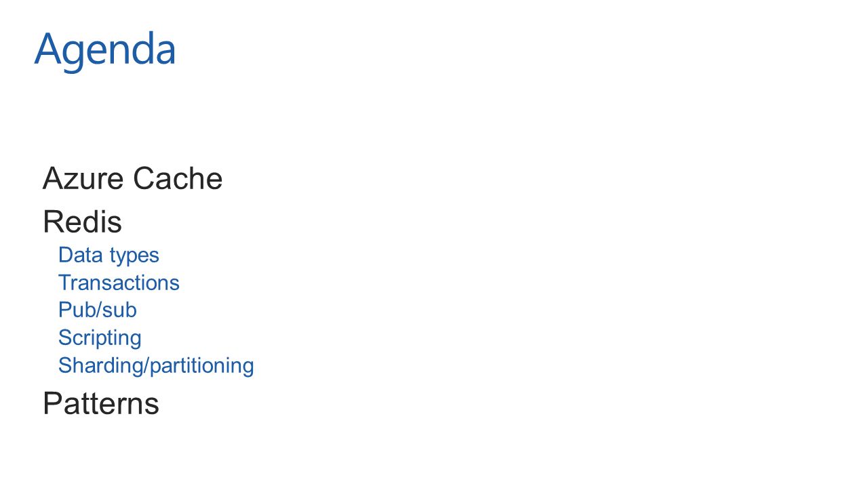This screenshot has height=488, width=868.
Task: Click the word Pub in Pub/sub
Action: (x=77, y=310)
